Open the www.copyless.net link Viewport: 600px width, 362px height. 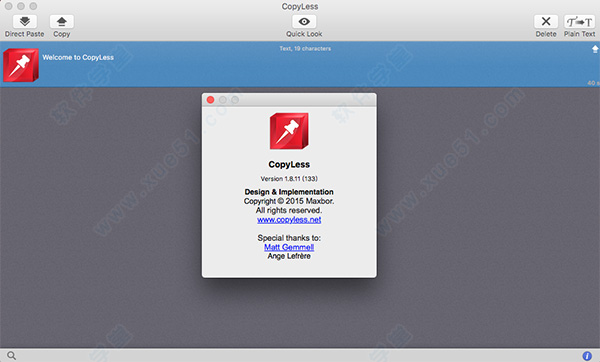tap(289, 220)
